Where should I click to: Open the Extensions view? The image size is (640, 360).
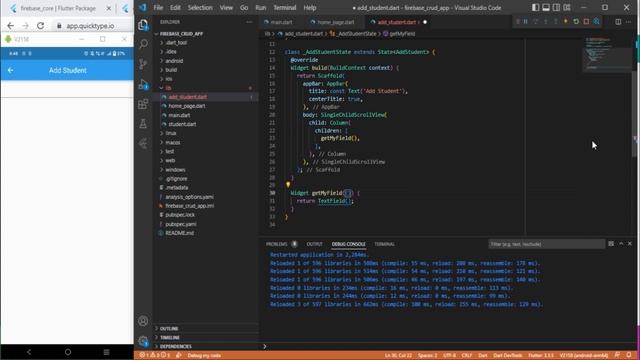coord(143,104)
